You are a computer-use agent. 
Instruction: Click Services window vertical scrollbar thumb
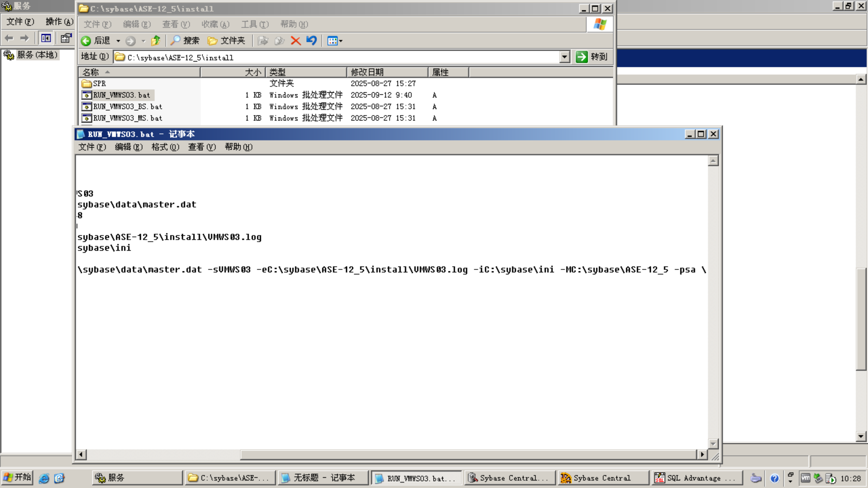(x=861, y=319)
